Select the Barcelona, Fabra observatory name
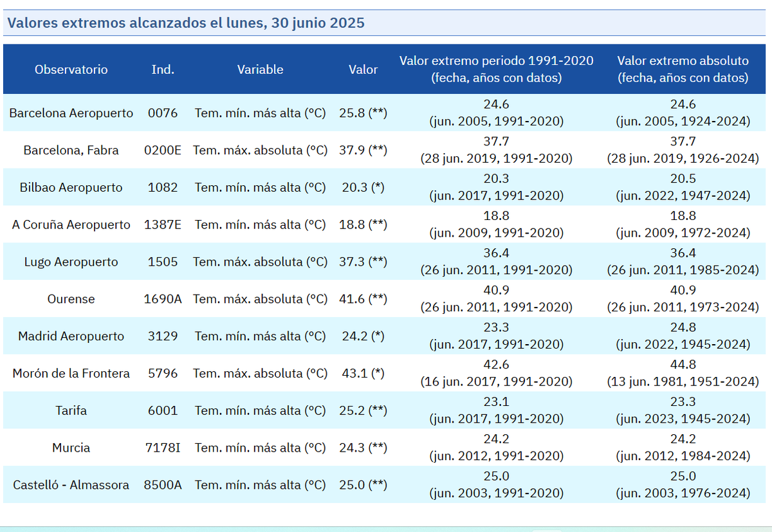This screenshot has height=532, width=772. (71, 150)
